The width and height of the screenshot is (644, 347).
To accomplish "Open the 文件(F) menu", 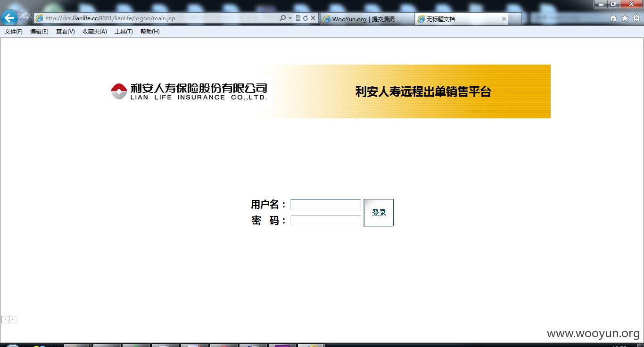I will (x=14, y=32).
